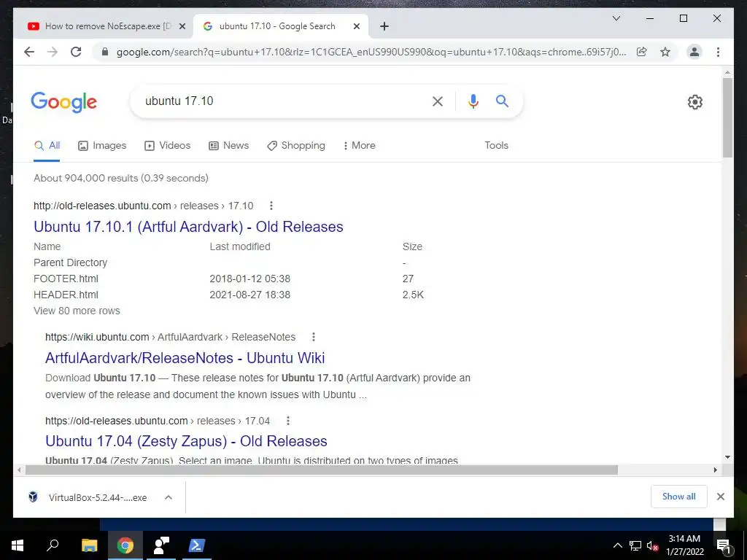Go back to the previous page
The image size is (747, 560).
click(29, 52)
